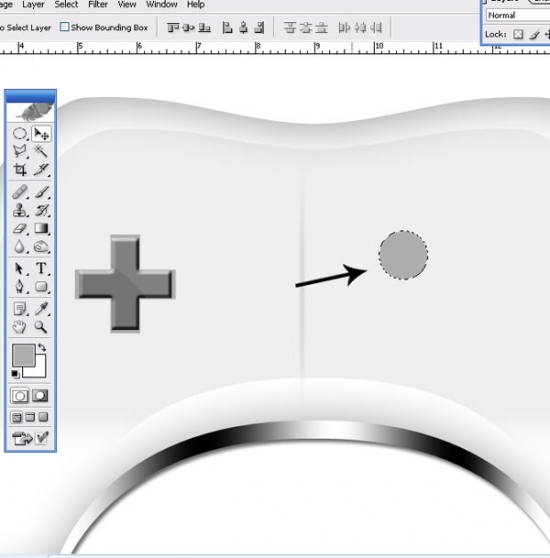Image resolution: width=550 pixels, height=558 pixels.
Task: Select the History Brush tool
Action: coord(41,210)
